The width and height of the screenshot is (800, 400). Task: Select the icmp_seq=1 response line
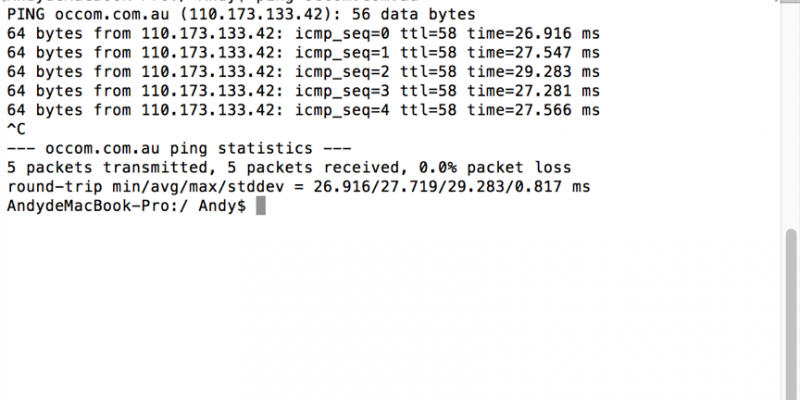(x=304, y=53)
